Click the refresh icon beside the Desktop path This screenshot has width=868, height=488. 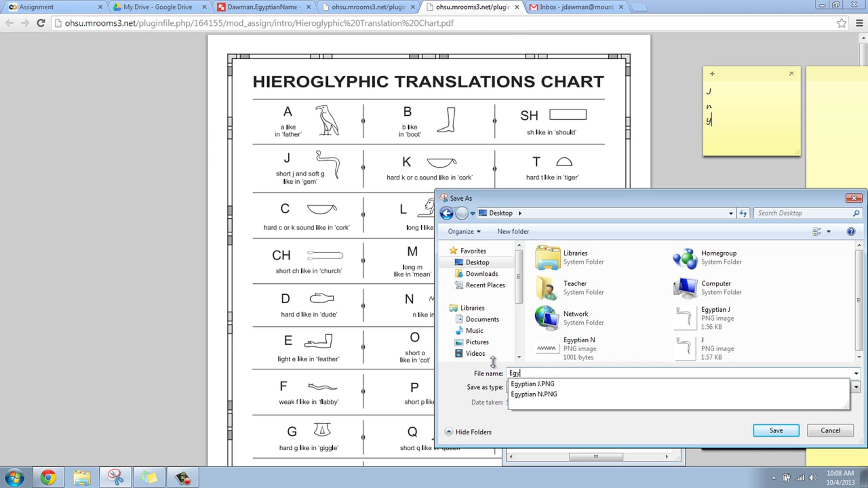click(x=743, y=213)
